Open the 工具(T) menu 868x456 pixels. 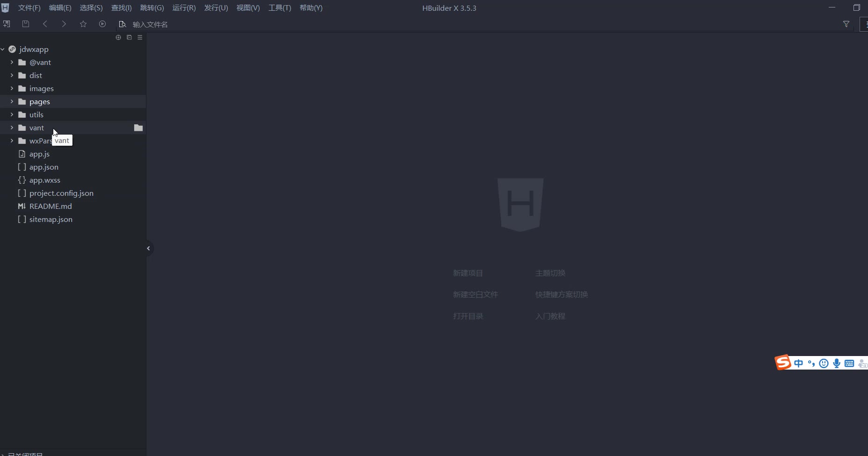coord(280,8)
